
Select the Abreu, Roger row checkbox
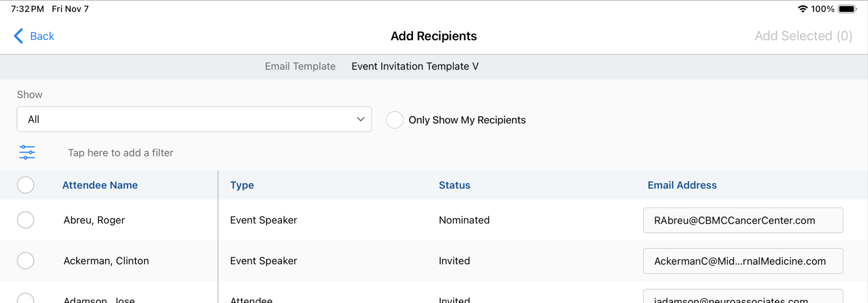(x=26, y=220)
